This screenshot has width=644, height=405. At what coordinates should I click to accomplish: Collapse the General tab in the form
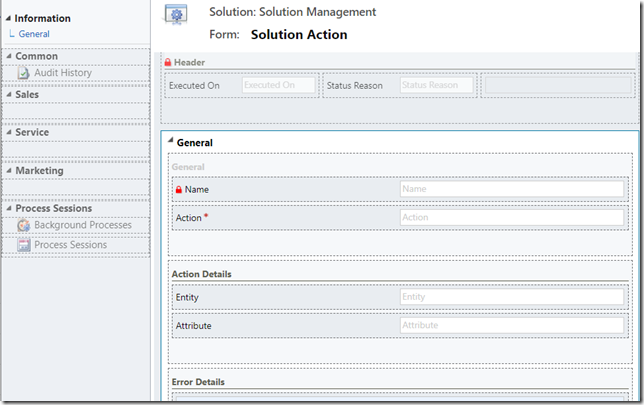[170, 140]
